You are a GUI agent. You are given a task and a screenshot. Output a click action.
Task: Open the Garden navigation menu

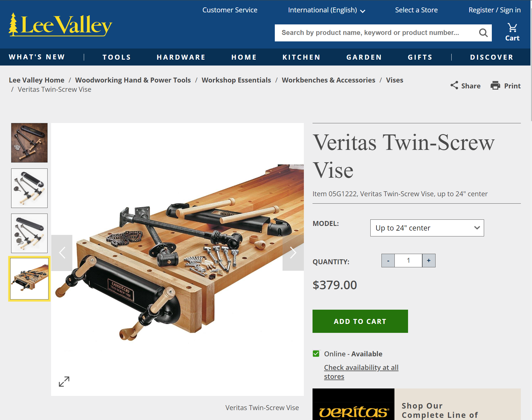pyautogui.click(x=364, y=57)
